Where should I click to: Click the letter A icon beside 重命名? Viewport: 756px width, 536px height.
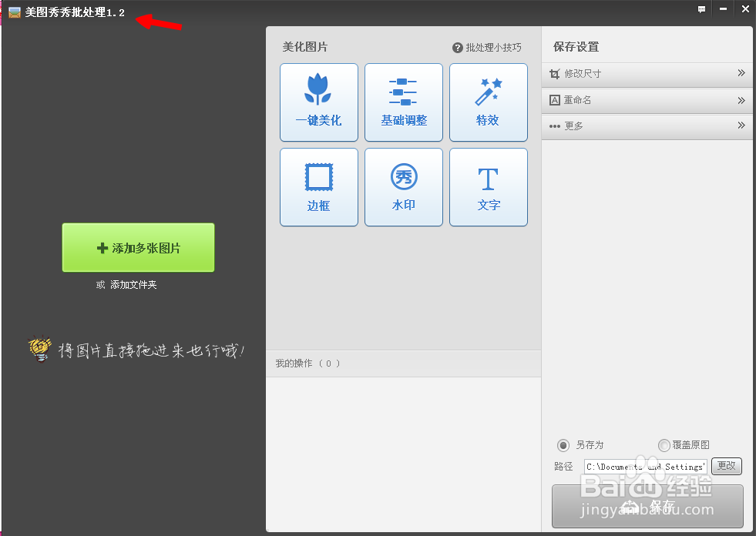pyautogui.click(x=554, y=100)
